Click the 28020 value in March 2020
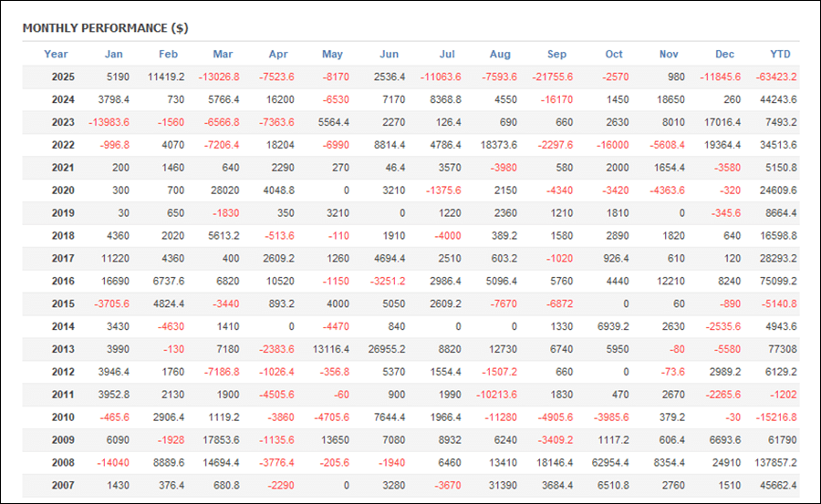Screen dimensions: 821x504 (x=222, y=191)
